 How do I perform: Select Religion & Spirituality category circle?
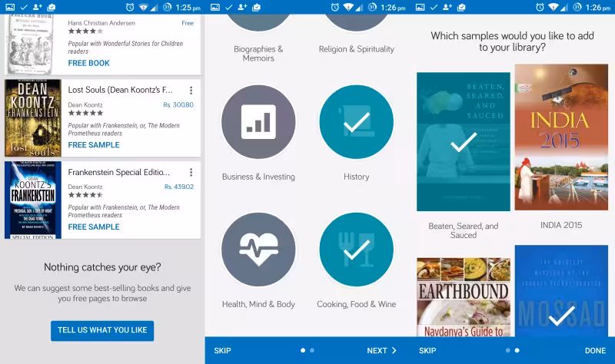(x=356, y=23)
